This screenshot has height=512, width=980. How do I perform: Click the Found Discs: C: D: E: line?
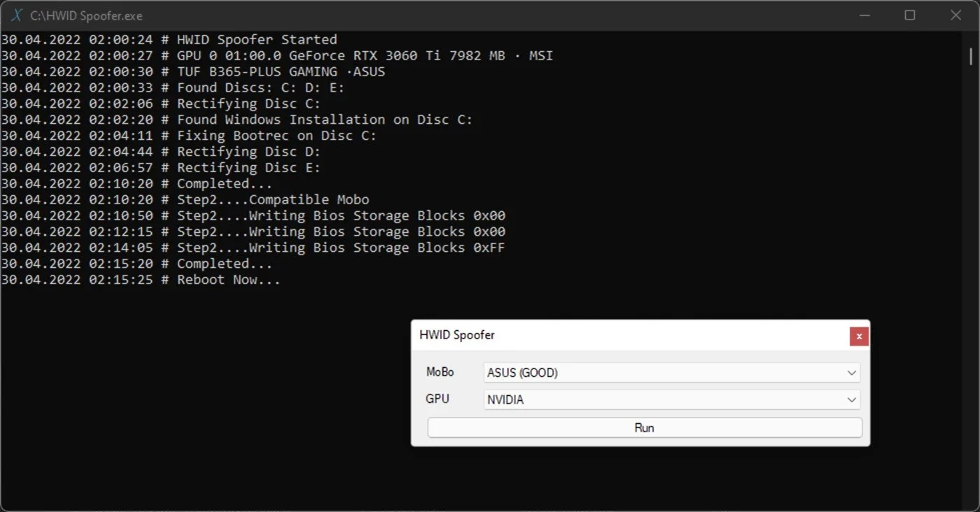pos(173,88)
